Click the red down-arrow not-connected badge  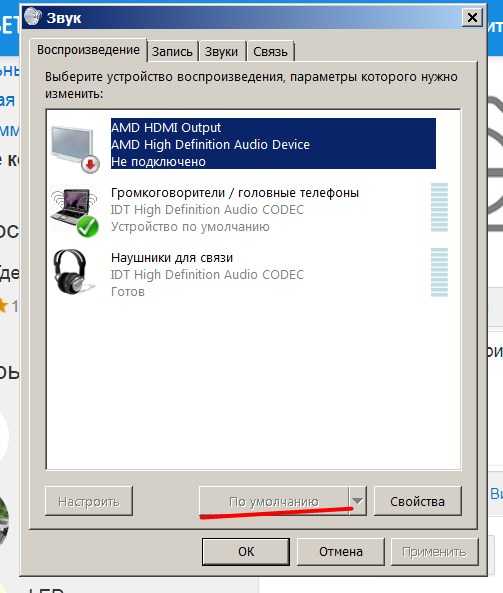pyautogui.click(x=90, y=164)
